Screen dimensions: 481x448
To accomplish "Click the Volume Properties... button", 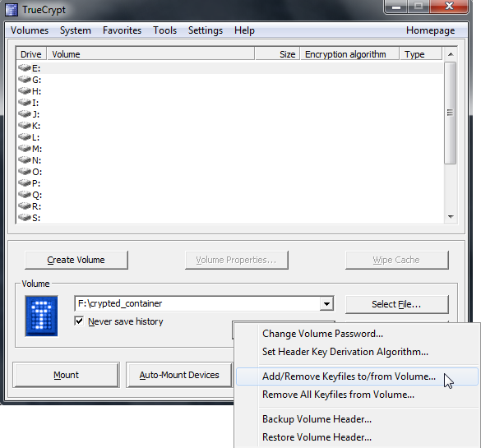I will click(x=236, y=260).
